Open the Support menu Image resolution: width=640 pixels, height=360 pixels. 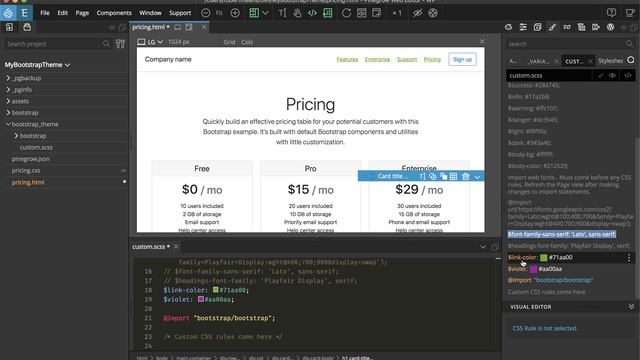180,13
